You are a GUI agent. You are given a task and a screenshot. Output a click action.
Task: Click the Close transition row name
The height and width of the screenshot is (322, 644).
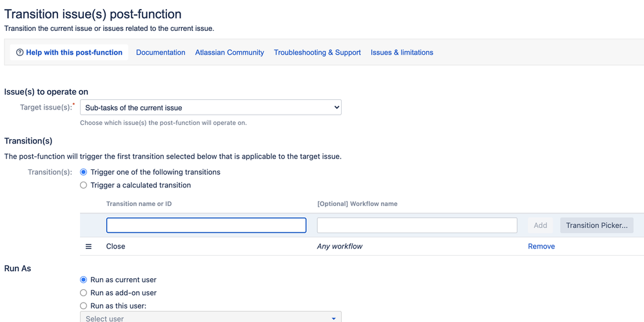point(116,247)
